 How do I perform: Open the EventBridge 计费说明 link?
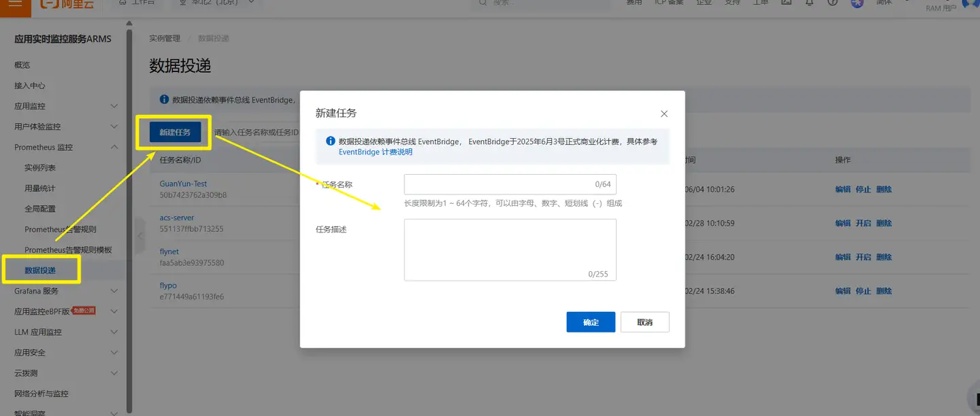point(376,152)
